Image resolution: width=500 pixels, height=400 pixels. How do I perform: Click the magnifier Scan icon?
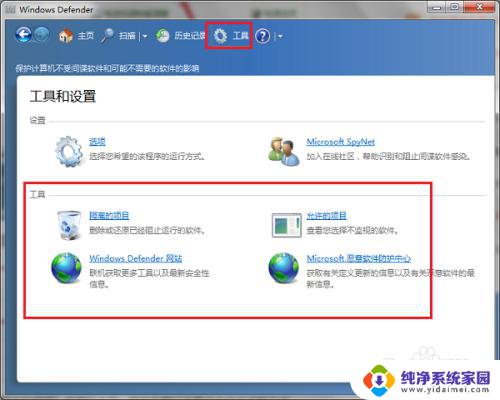coord(107,36)
